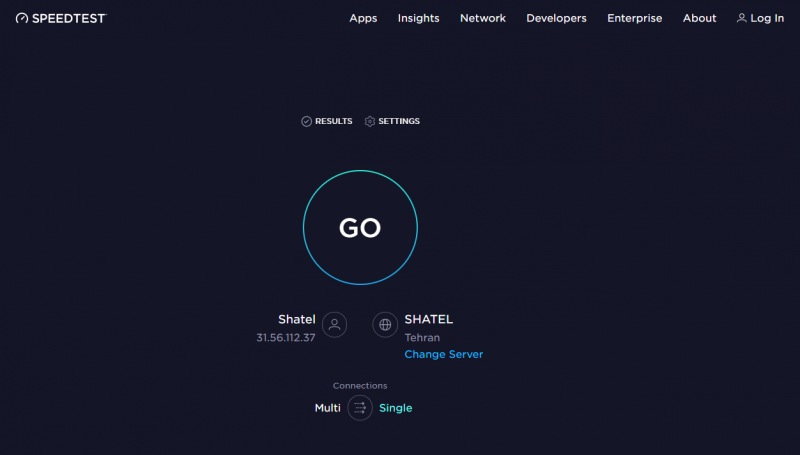Click the Speedtest gauge logo icon
This screenshot has height=455, width=800.
click(22, 18)
